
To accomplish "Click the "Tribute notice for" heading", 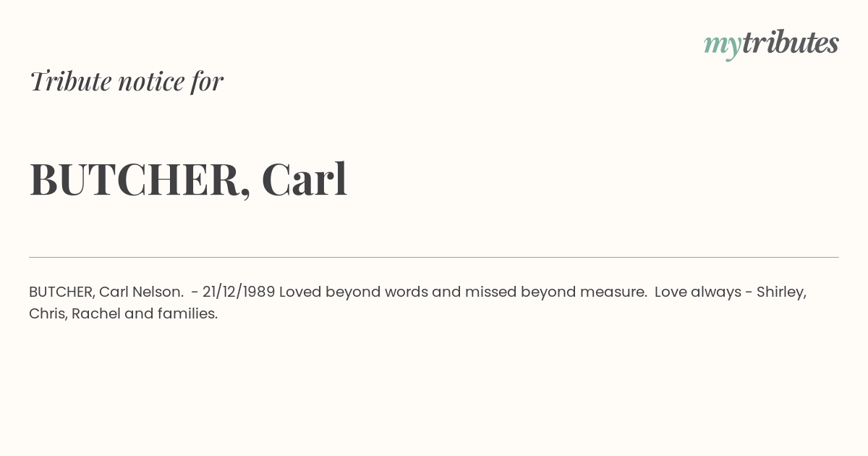I will [x=126, y=81].
